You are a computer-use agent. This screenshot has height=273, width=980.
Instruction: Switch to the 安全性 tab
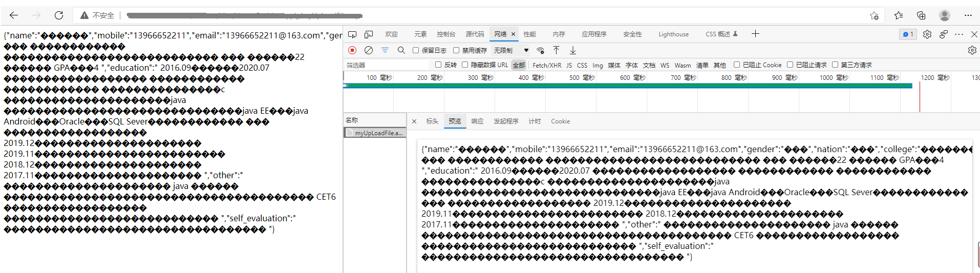632,34
